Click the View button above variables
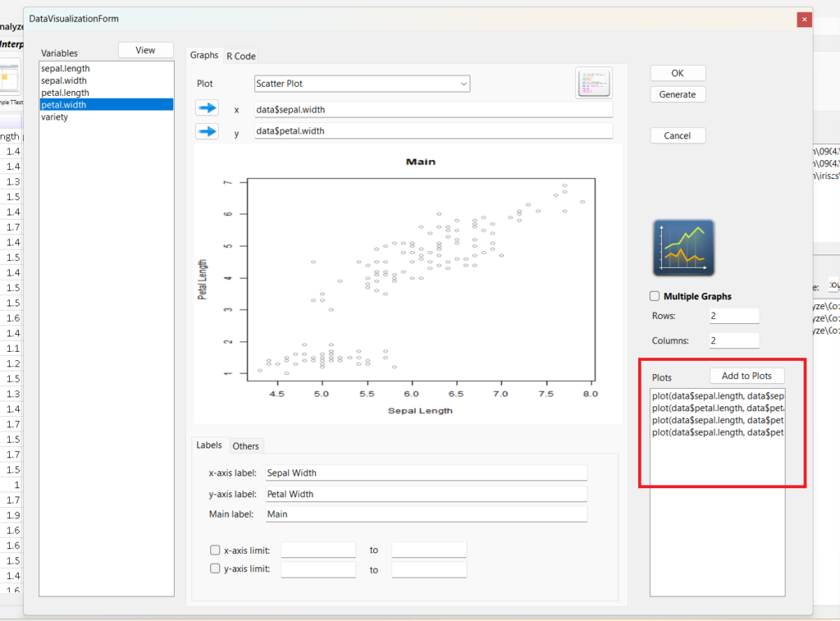840x621 pixels. [x=145, y=50]
